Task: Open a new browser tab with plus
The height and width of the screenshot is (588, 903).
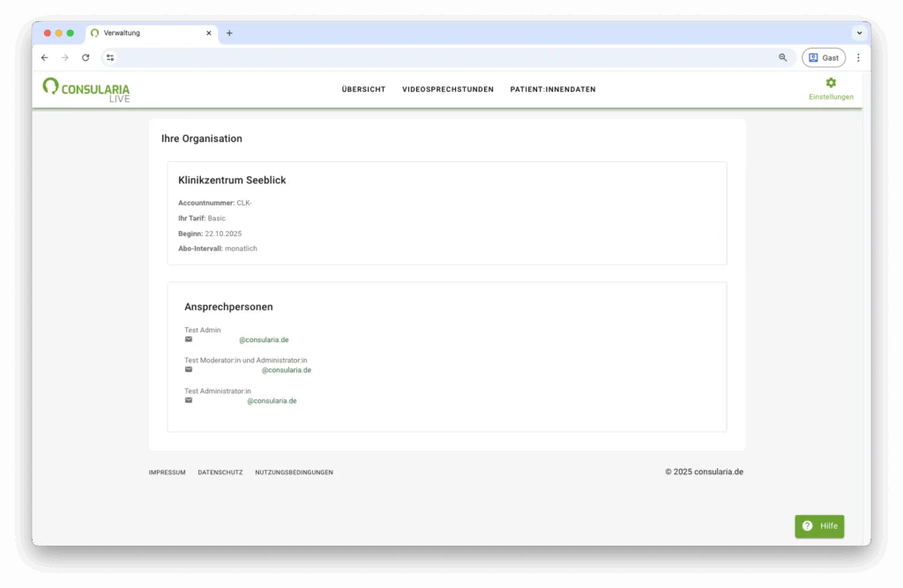Action: coord(229,33)
